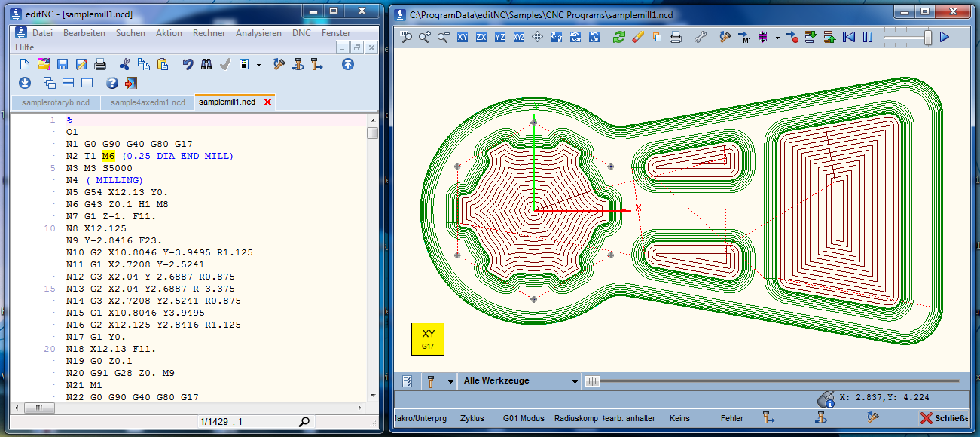Viewport: 980px width, 437px height.
Task: Save file with the floppy disk icon
Action: pyautogui.click(x=63, y=65)
